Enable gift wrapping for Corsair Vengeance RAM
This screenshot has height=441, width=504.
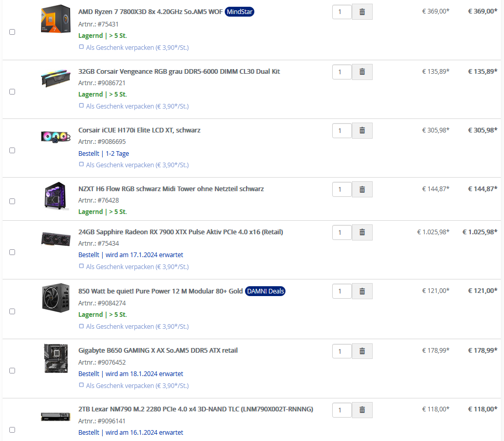pos(81,106)
